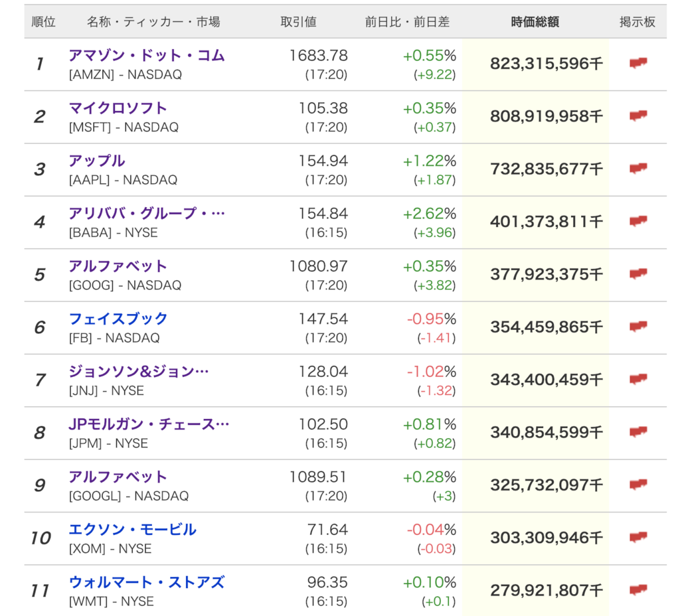This screenshot has height=616, width=680.
Task: Open the ジョンソン&ジョンソン stock link
Action: [x=139, y=372]
